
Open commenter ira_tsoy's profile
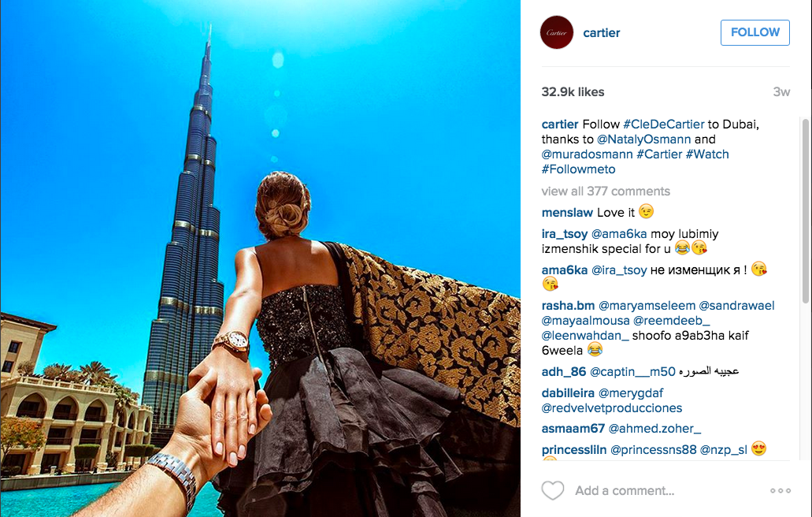(x=565, y=234)
